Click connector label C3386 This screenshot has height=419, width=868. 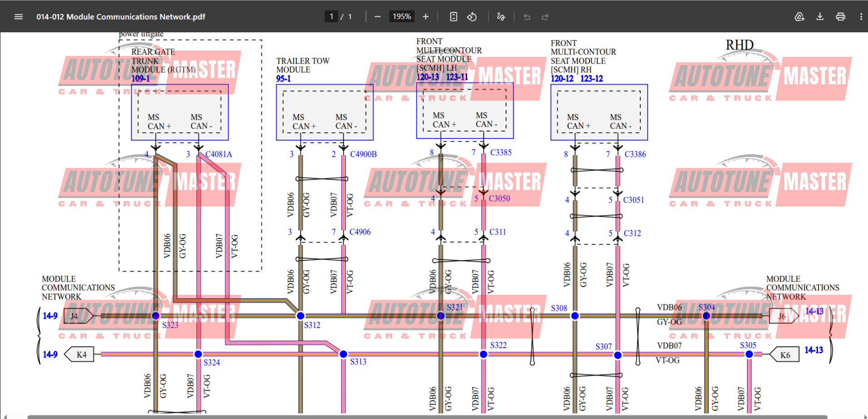tap(635, 154)
